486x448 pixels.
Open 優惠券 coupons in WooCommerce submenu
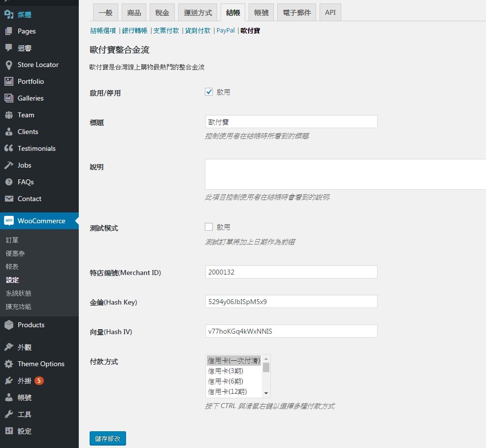[15, 253]
